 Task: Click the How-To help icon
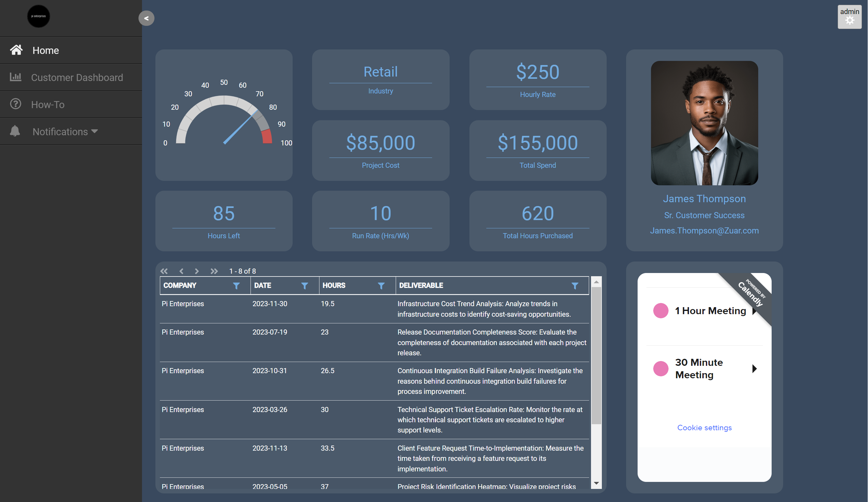[16, 104]
